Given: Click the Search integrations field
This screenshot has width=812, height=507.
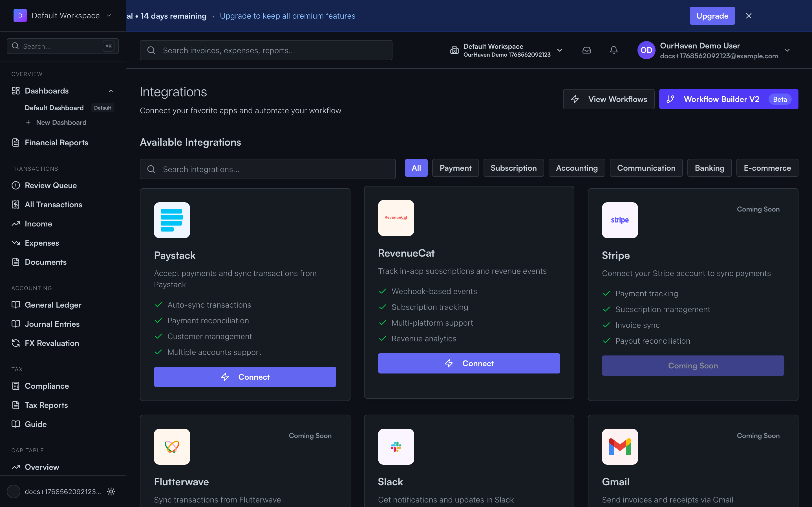Looking at the screenshot, I should 267,169.
